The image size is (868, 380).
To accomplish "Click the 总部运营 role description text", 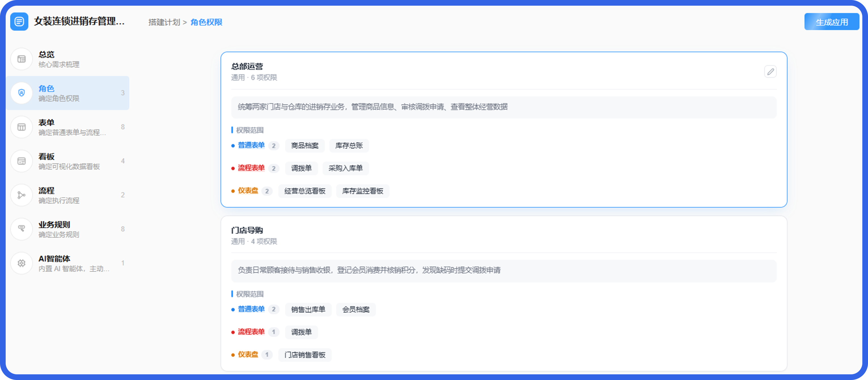I will click(x=373, y=107).
